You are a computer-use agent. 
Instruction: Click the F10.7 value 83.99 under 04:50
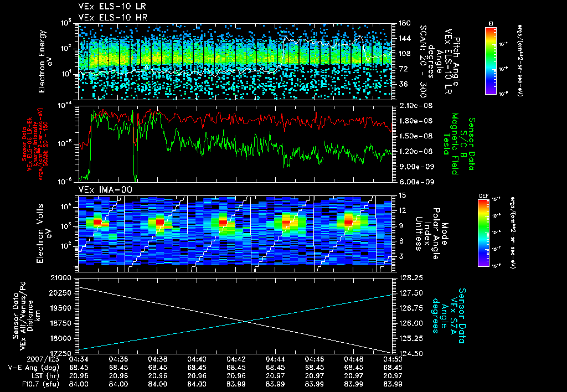[393, 384]
